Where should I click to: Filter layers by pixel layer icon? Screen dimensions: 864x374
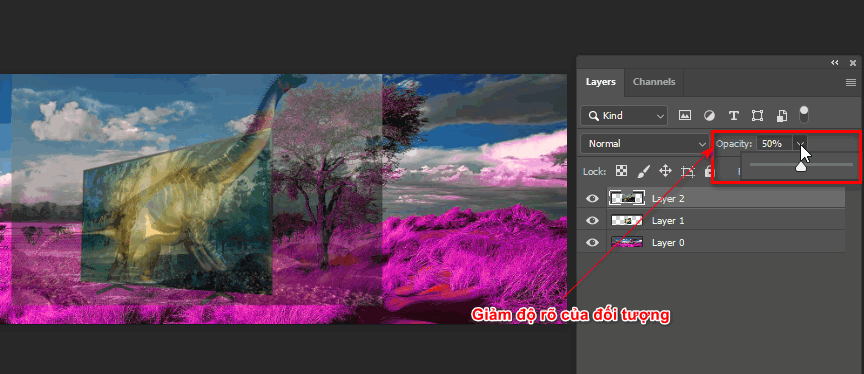[x=684, y=116]
